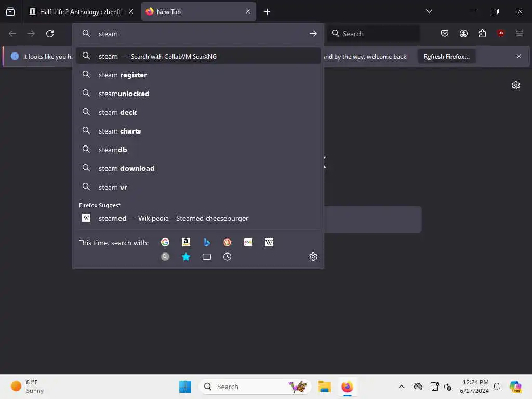Reload the current page
Screen dimensions: 532x399
pos(50,33)
